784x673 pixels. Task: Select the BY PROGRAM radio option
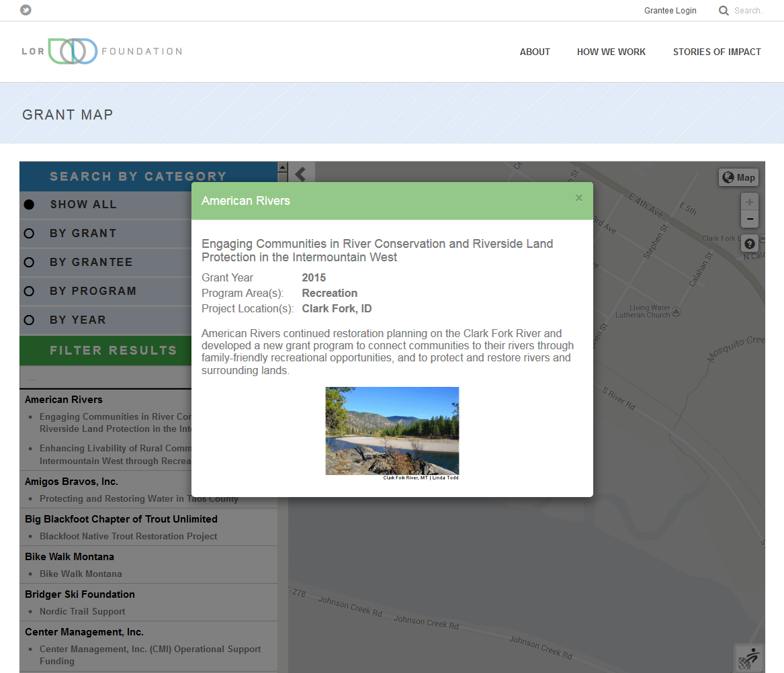click(29, 291)
